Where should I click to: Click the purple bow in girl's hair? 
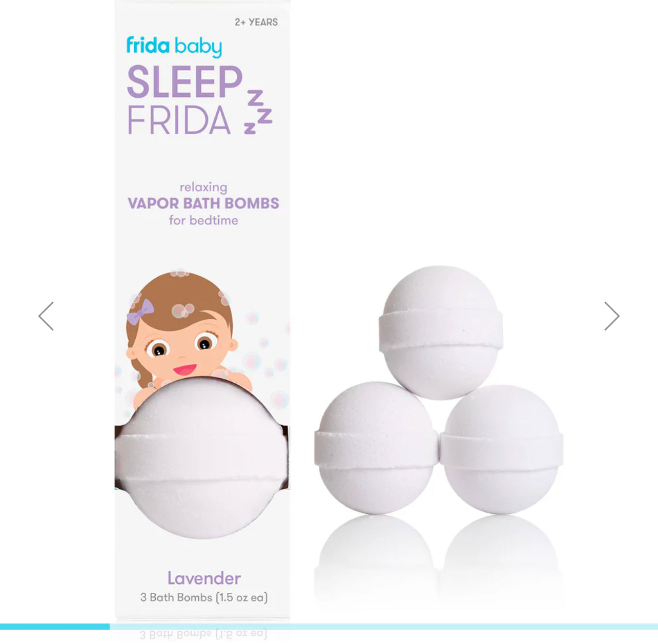(x=140, y=311)
